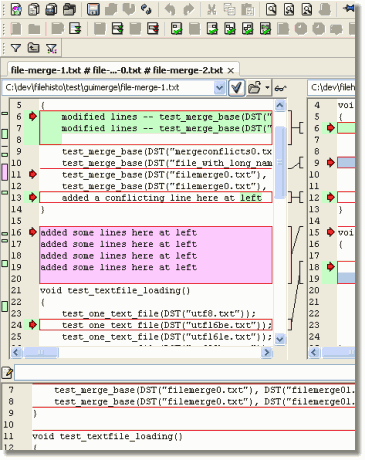Viewport: 365px width, 460px height.
Task: Click the first green-checkmark page icon
Action: tap(176, 29)
